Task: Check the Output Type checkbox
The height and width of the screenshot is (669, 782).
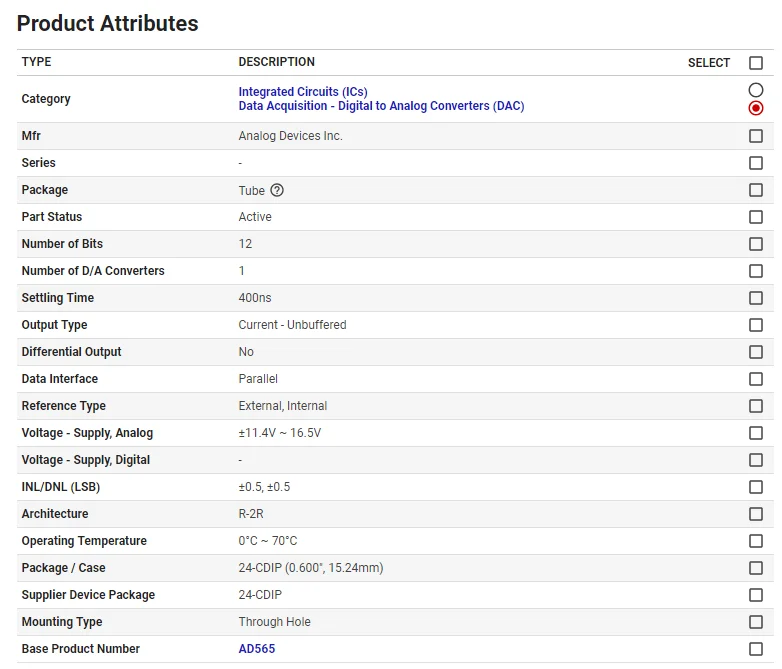Action: [756, 325]
